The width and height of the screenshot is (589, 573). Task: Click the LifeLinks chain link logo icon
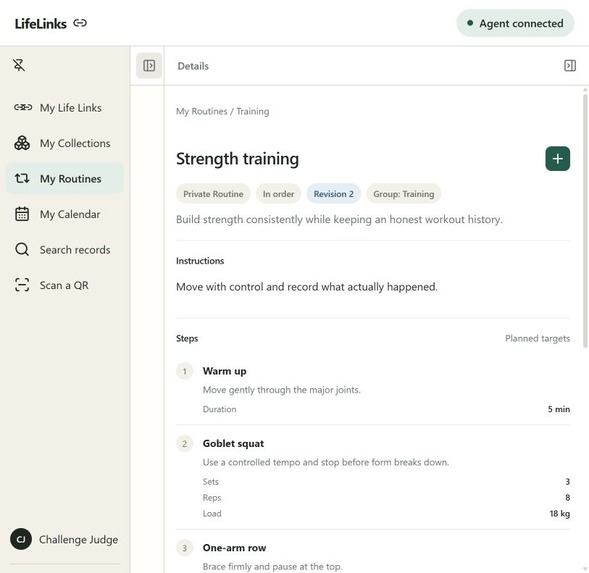pyautogui.click(x=80, y=23)
